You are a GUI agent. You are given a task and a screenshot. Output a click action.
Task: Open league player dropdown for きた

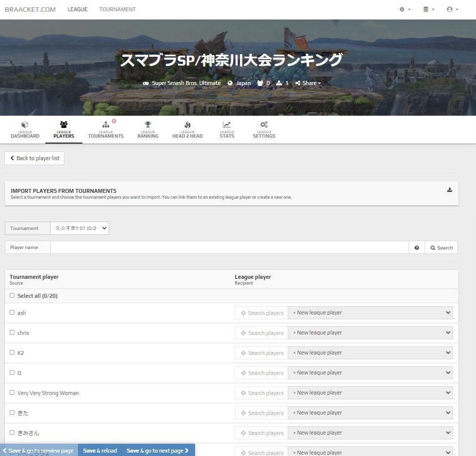coord(370,413)
